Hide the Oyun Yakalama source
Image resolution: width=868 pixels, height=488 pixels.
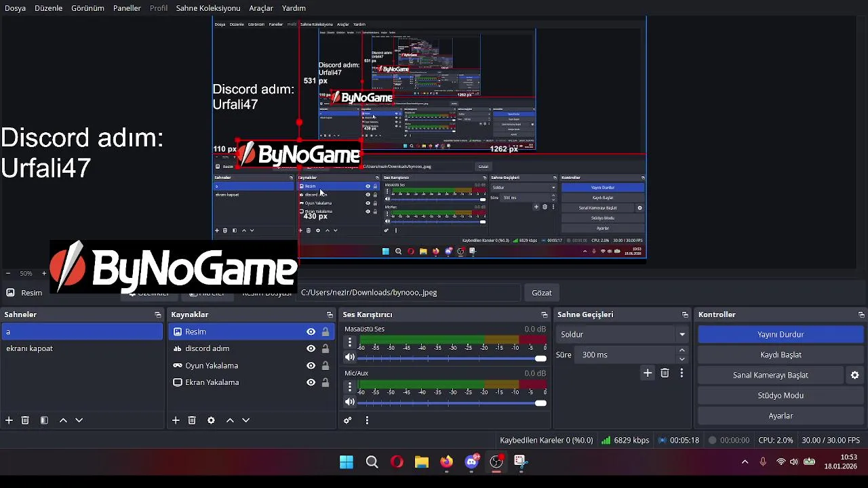click(311, 365)
